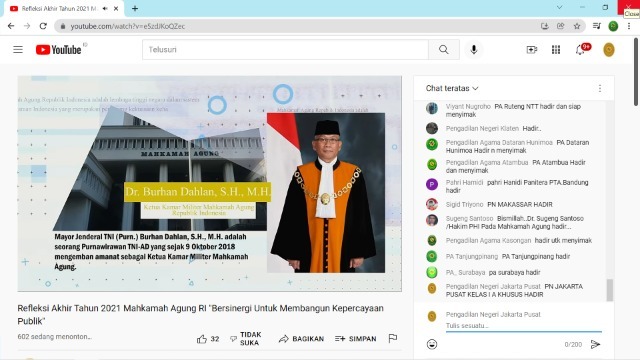Click Sugeng Santoso chat author
The height and width of the screenshot is (360, 640).
[469, 218]
